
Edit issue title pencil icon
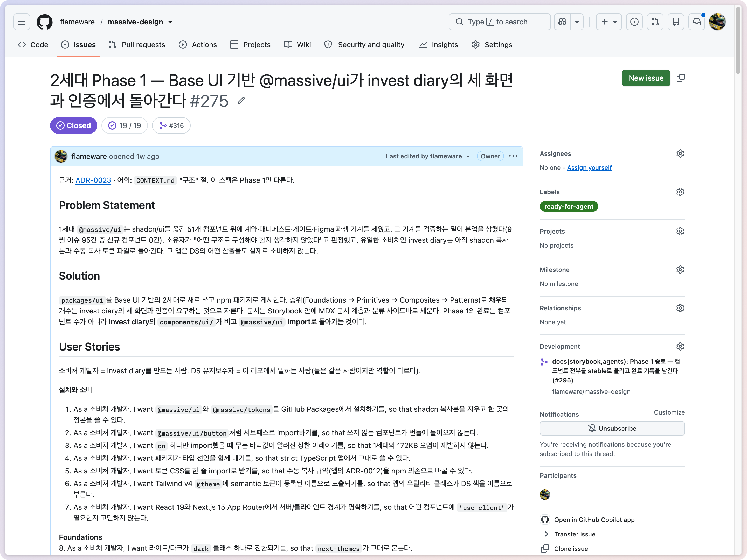click(241, 101)
